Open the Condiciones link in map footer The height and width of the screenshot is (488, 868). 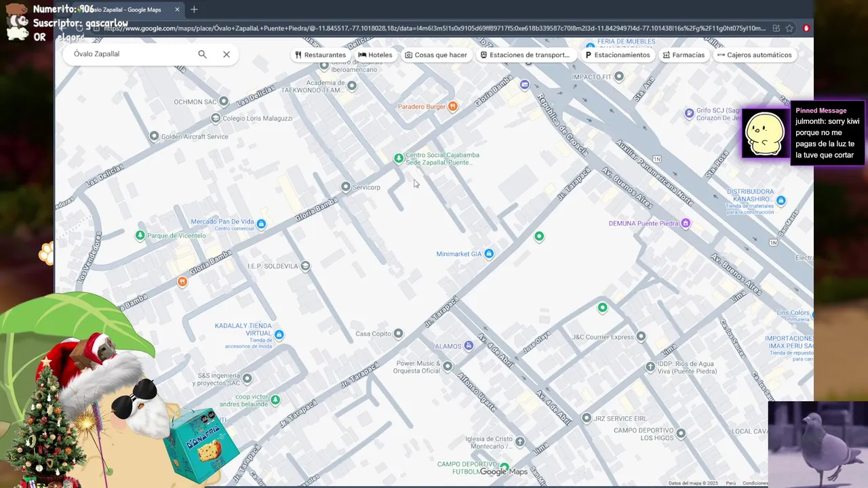(755, 483)
